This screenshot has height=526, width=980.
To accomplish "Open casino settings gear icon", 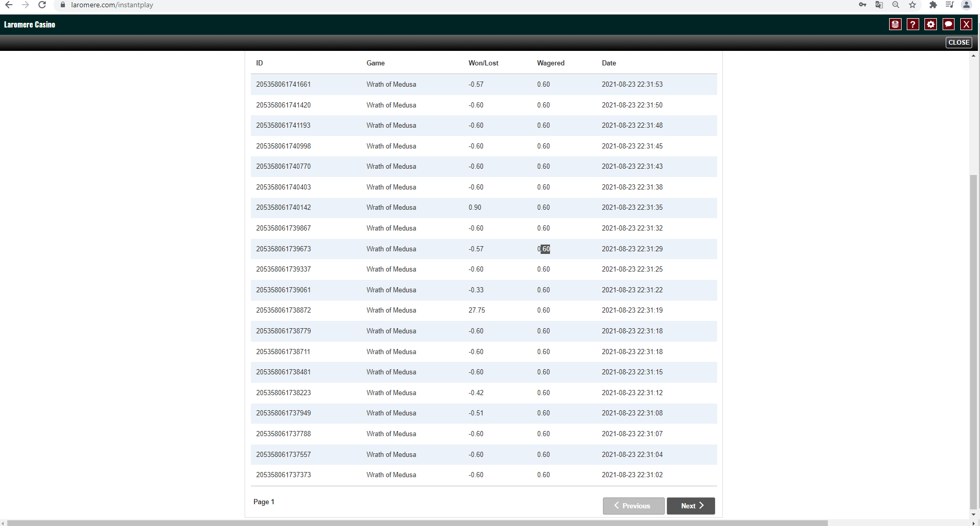I will point(931,24).
